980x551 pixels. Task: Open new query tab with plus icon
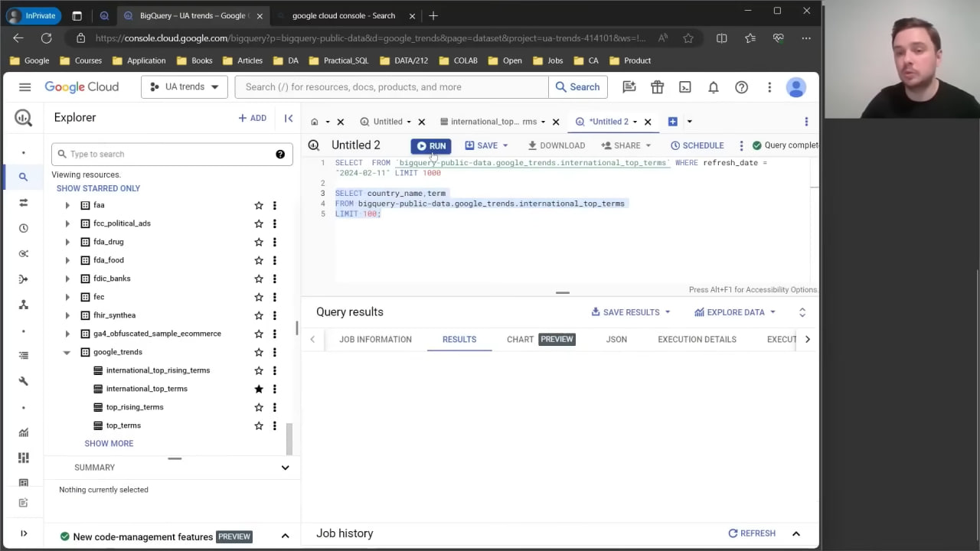(x=672, y=122)
